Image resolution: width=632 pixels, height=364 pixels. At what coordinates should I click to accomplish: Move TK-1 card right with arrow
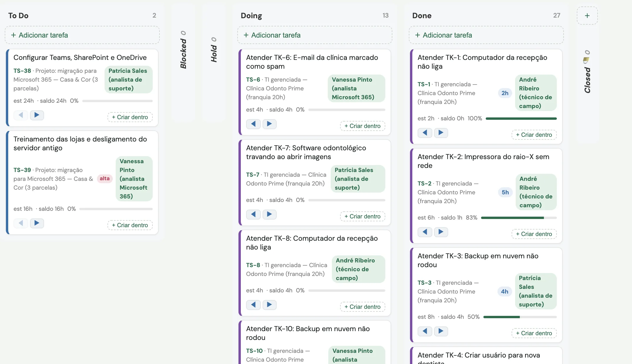(441, 133)
